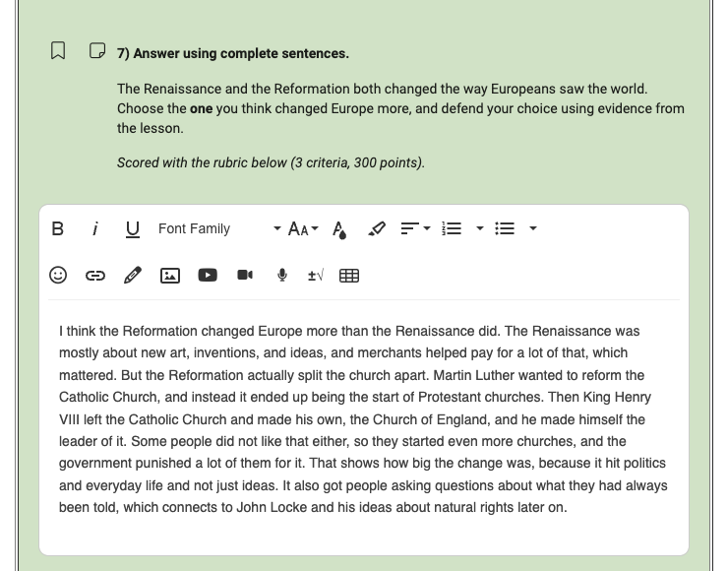The width and height of the screenshot is (728, 571).
Task: Click the rubric note about 3 criteria
Action: click(271, 162)
